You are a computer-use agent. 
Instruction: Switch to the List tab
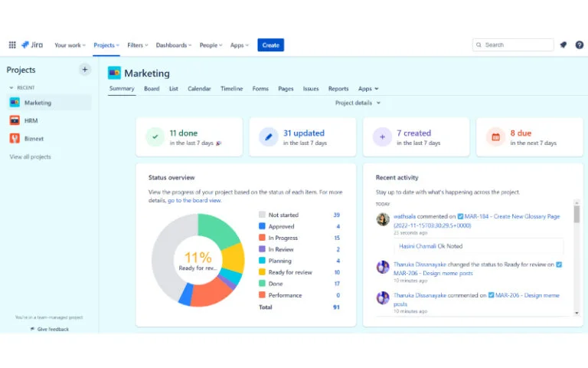coord(173,89)
